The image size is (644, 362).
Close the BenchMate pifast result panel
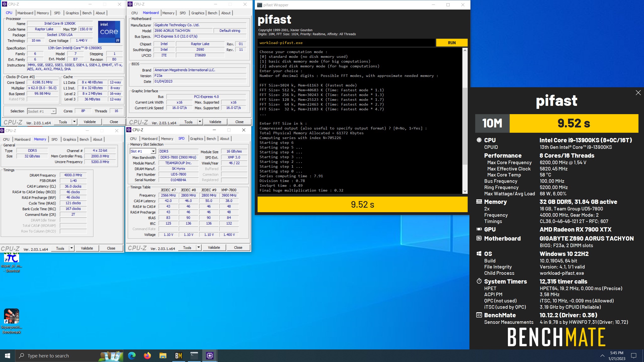638,93
